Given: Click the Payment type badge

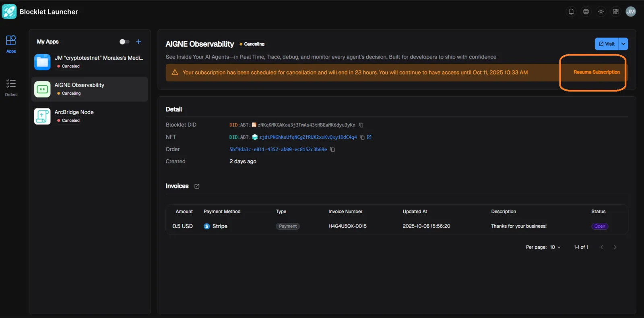Looking at the screenshot, I should coord(288,226).
